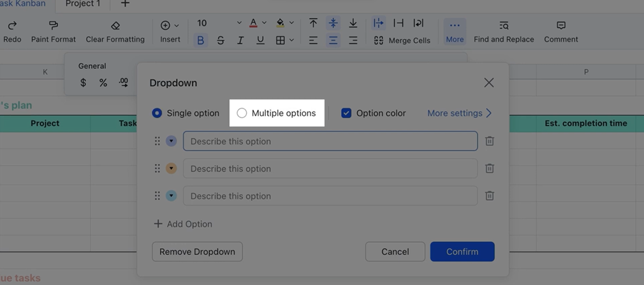Viewport: 644px width, 285px height.
Task: Apply strikethrough formatting
Action: [x=221, y=40]
